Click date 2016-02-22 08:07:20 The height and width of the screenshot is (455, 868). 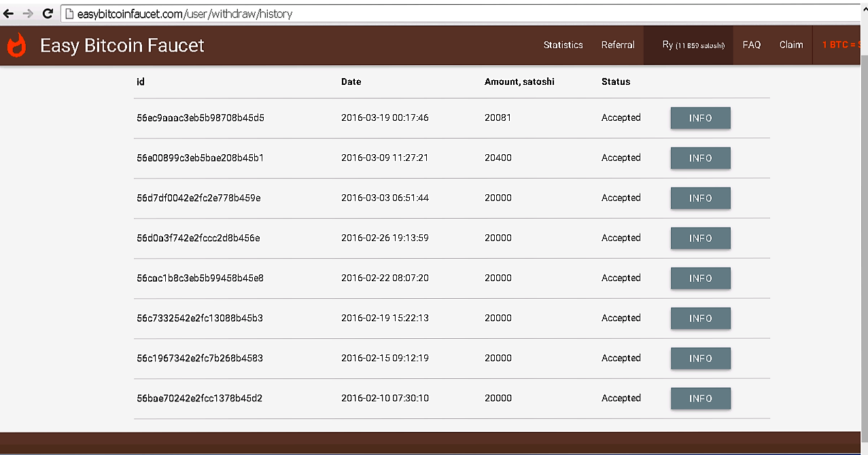tap(385, 278)
